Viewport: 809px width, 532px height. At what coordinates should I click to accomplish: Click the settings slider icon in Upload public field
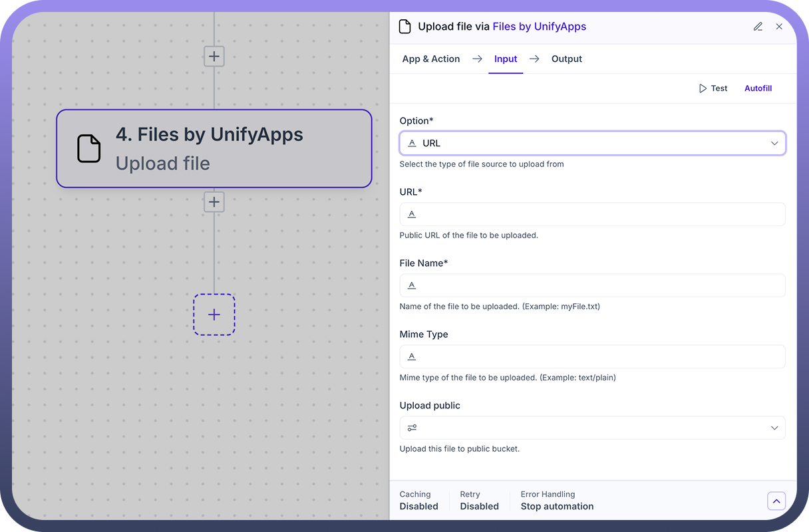(x=412, y=428)
